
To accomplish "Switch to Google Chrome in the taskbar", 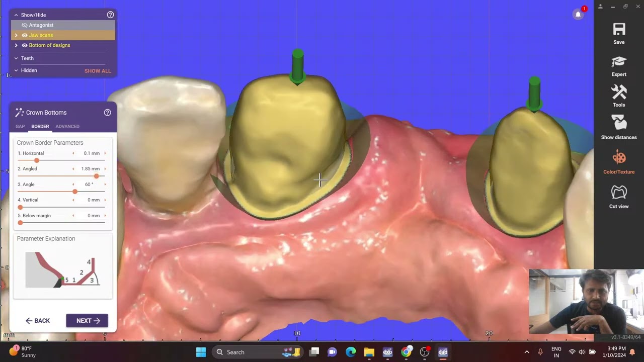I will [406, 352].
